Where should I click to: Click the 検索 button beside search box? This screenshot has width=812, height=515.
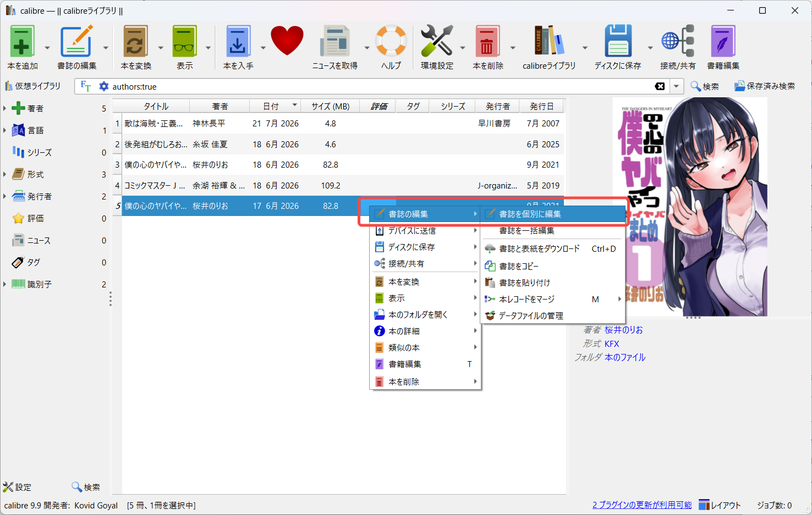click(x=705, y=86)
